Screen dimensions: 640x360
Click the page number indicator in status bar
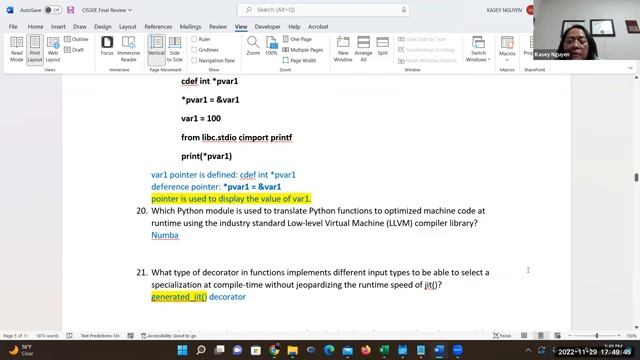(16, 336)
